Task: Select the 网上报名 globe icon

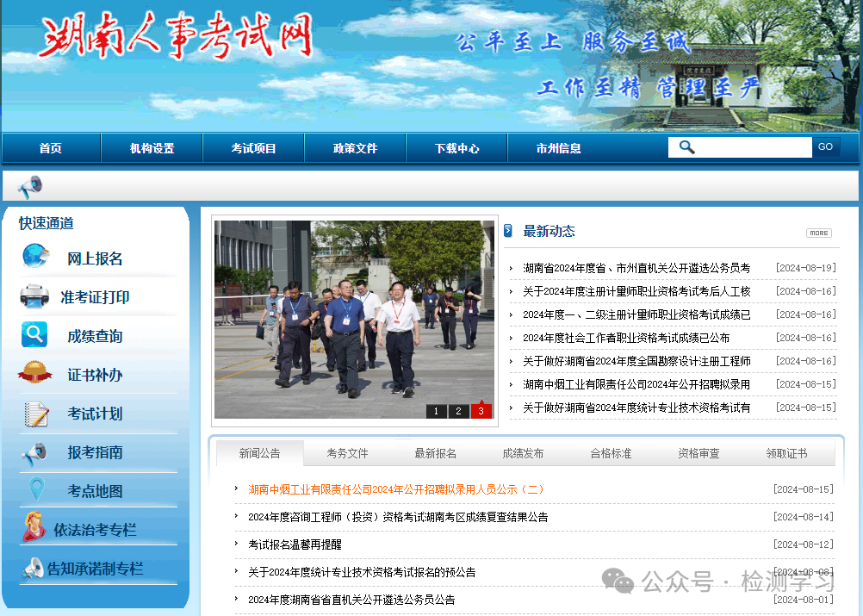Action: point(33,256)
